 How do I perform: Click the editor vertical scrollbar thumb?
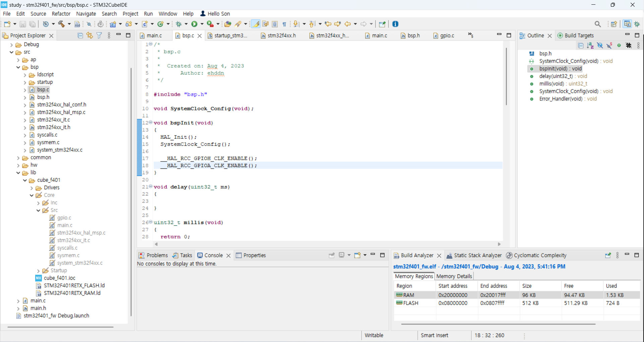[506, 76]
